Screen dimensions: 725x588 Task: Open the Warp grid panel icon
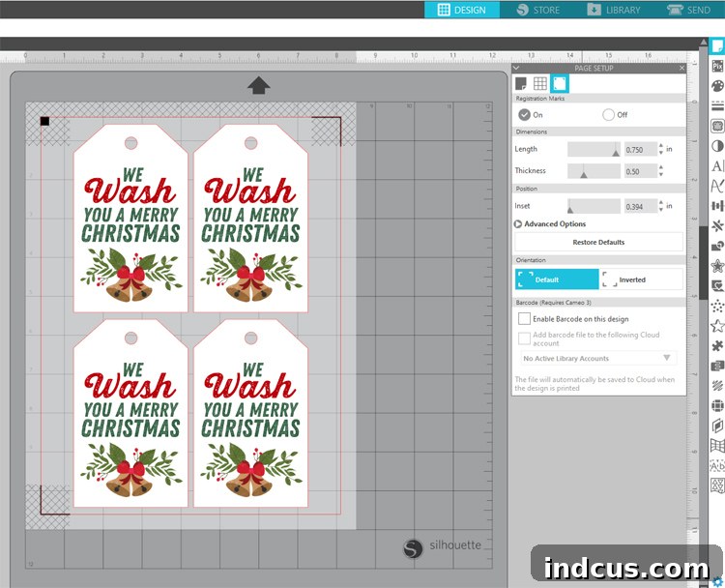coord(717,446)
